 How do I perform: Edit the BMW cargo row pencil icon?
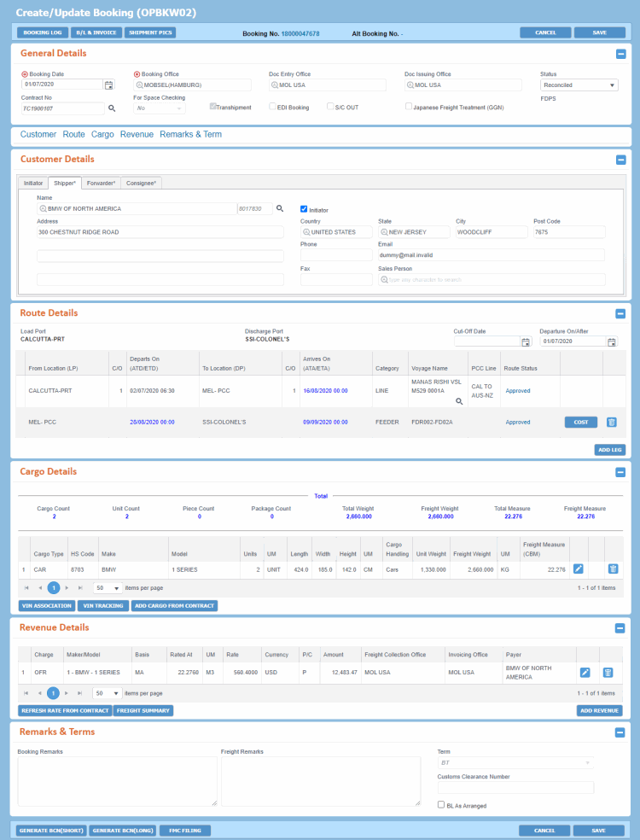578,569
